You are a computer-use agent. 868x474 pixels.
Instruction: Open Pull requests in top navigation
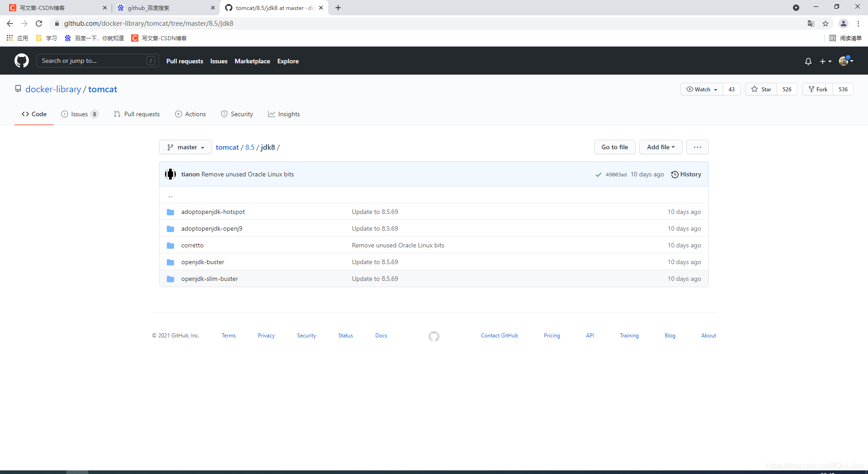(x=184, y=61)
